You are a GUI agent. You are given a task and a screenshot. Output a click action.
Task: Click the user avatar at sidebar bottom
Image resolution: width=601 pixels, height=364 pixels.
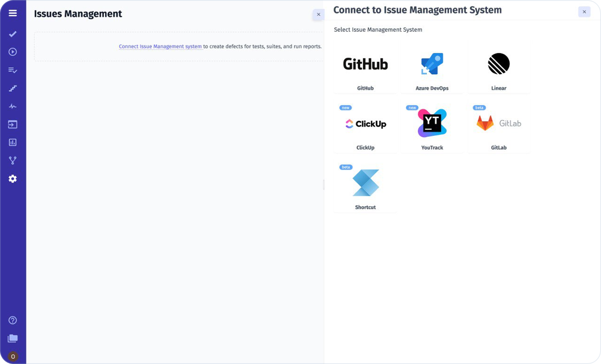(12, 356)
